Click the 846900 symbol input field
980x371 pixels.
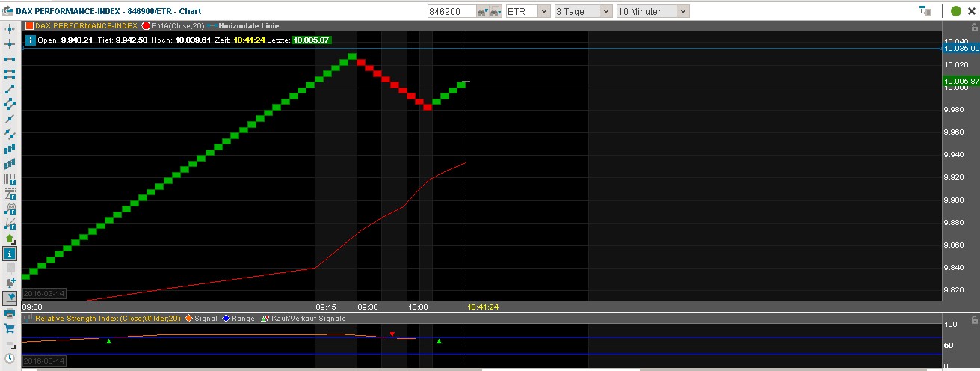(x=452, y=11)
